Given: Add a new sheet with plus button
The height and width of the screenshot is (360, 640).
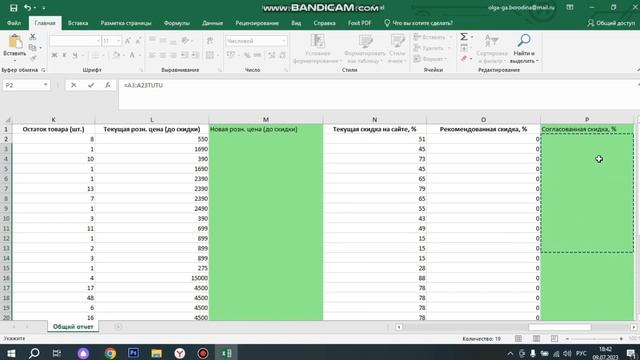Looking at the screenshot, I should pos(118,327).
